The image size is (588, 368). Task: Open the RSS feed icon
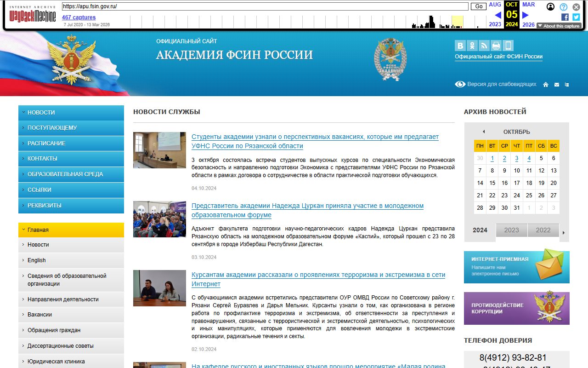(484, 46)
